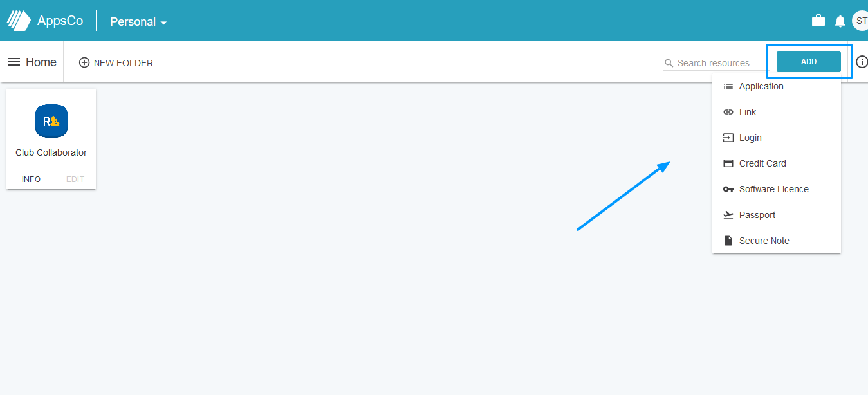Image resolution: width=868 pixels, height=395 pixels.
Task: Click the info circle icon beside ADD
Action: coord(862,62)
